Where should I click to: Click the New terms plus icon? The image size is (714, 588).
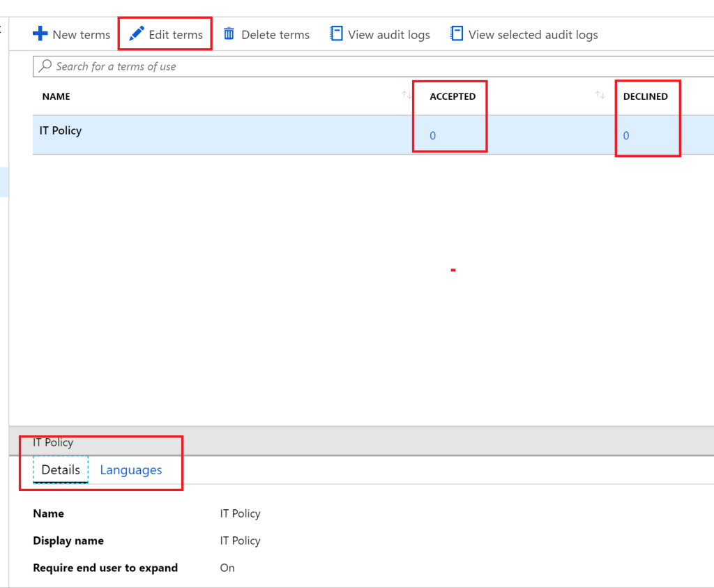coord(40,33)
